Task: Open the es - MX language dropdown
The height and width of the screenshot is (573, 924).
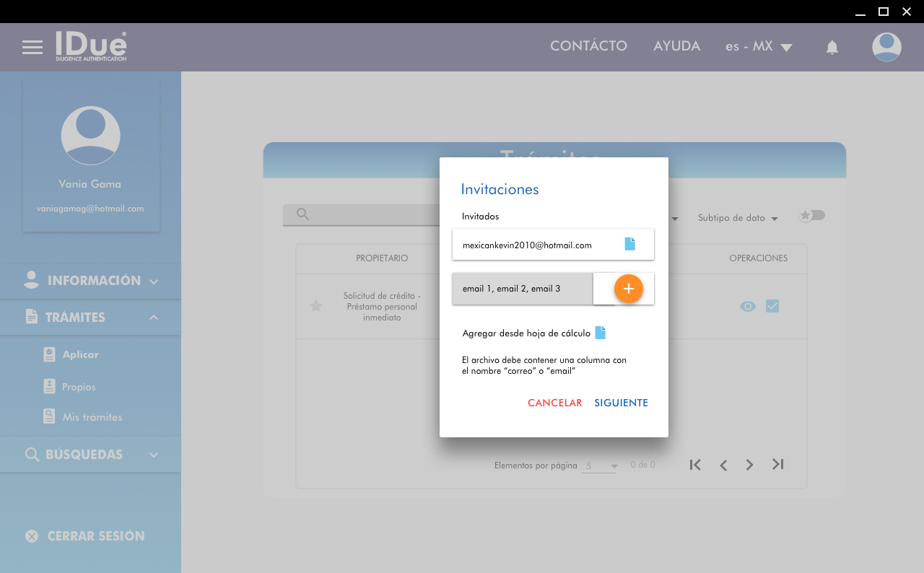Action: tap(759, 47)
